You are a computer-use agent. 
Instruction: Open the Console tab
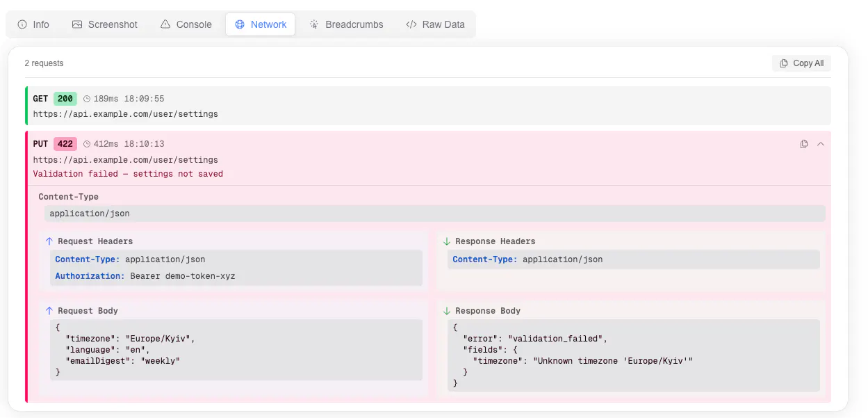pyautogui.click(x=186, y=24)
